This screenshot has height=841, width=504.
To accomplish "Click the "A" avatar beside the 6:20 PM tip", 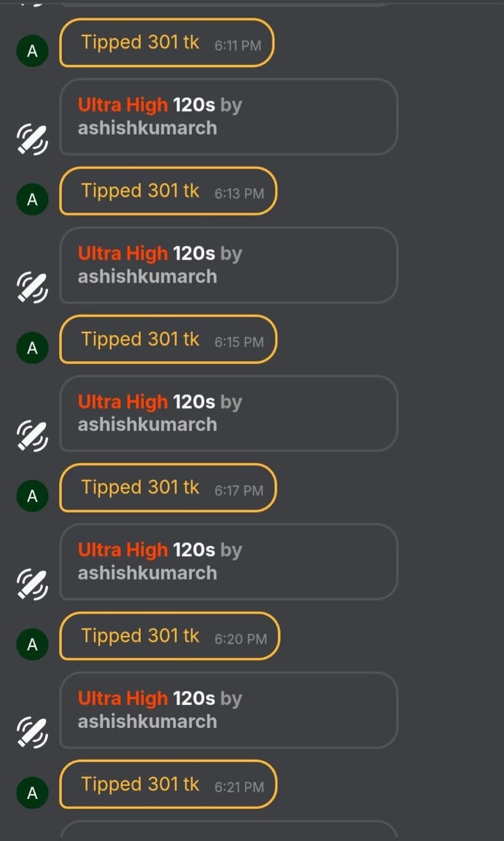I will point(32,645).
